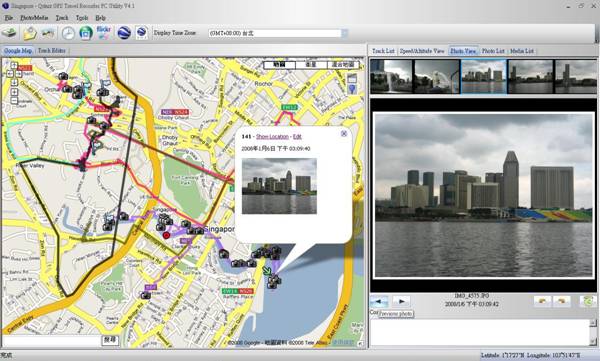600x361 pixels.
Task: Go to the previous photo
Action: coord(380,301)
